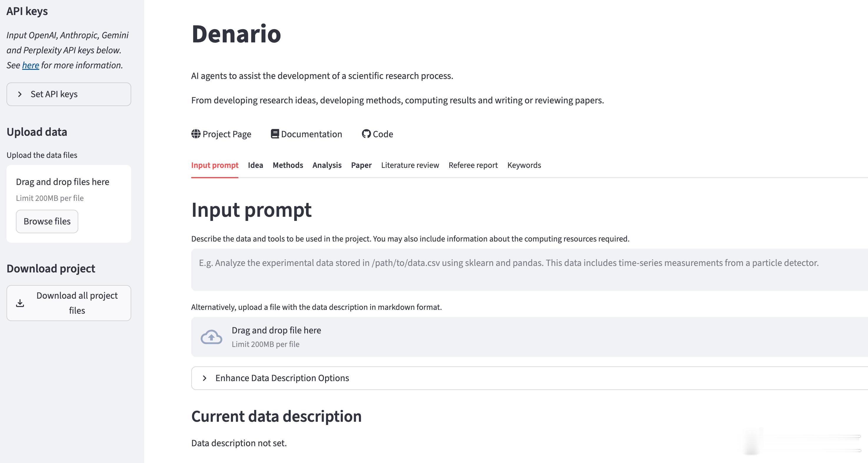Click the download arrow icon
The height and width of the screenshot is (463, 868).
click(20, 303)
